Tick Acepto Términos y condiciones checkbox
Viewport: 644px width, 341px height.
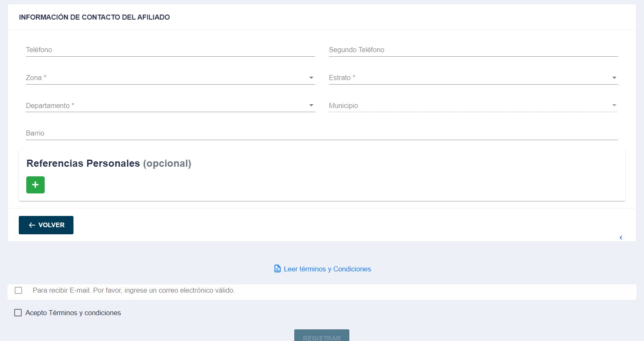[18, 313]
